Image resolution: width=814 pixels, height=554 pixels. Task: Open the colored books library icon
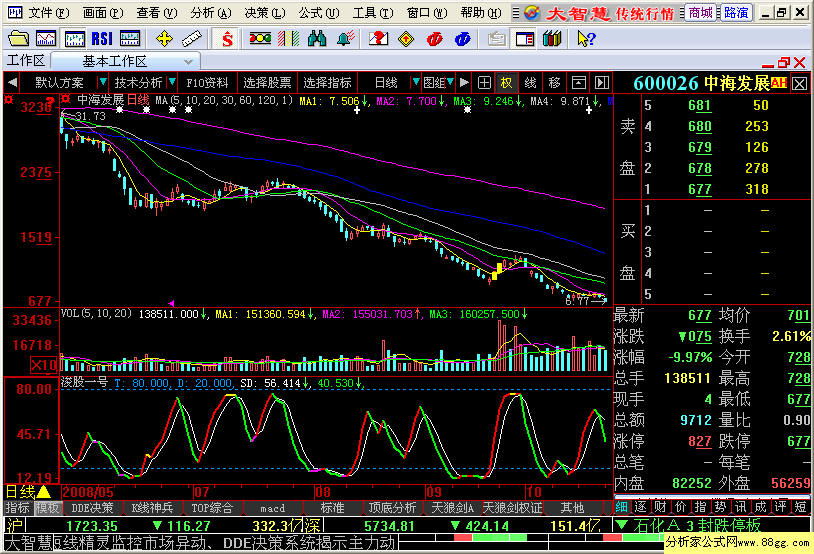click(x=552, y=39)
